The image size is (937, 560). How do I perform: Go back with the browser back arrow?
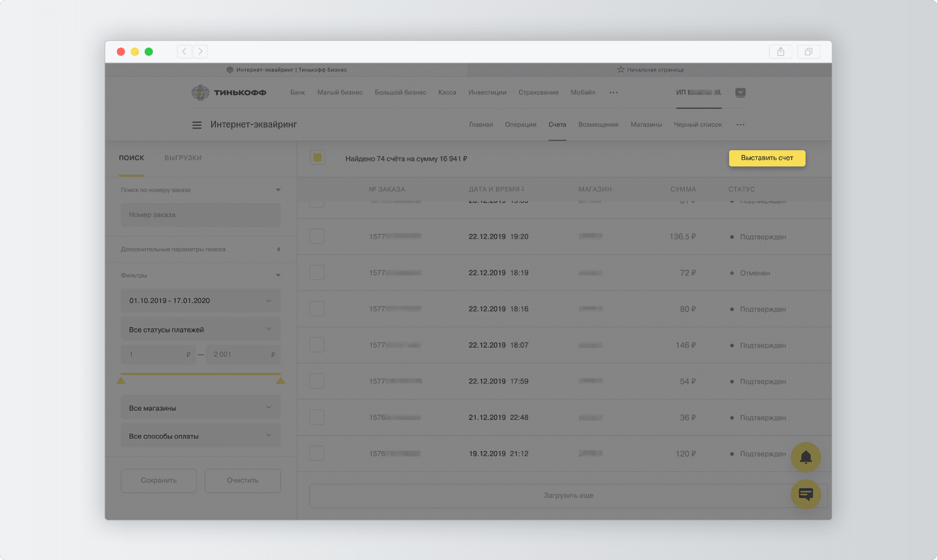[184, 52]
